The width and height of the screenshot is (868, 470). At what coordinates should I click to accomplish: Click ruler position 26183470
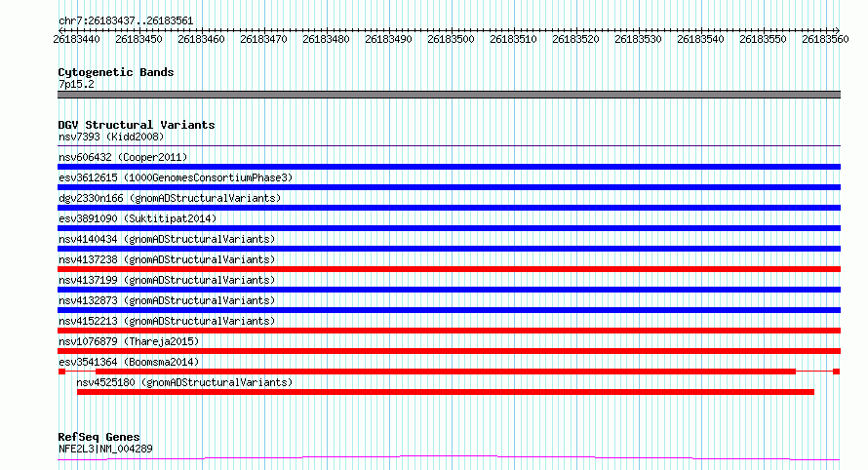click(x=263, y=39)
